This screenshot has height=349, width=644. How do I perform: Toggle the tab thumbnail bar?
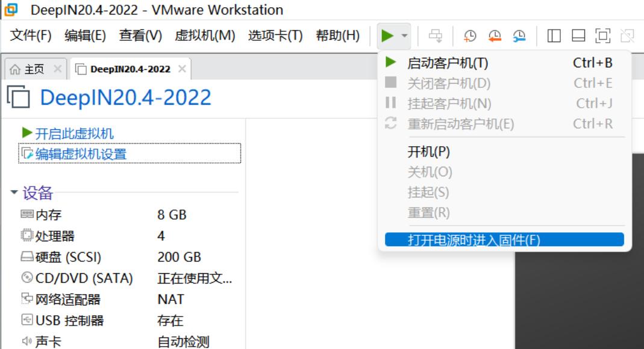pos(579,37)
